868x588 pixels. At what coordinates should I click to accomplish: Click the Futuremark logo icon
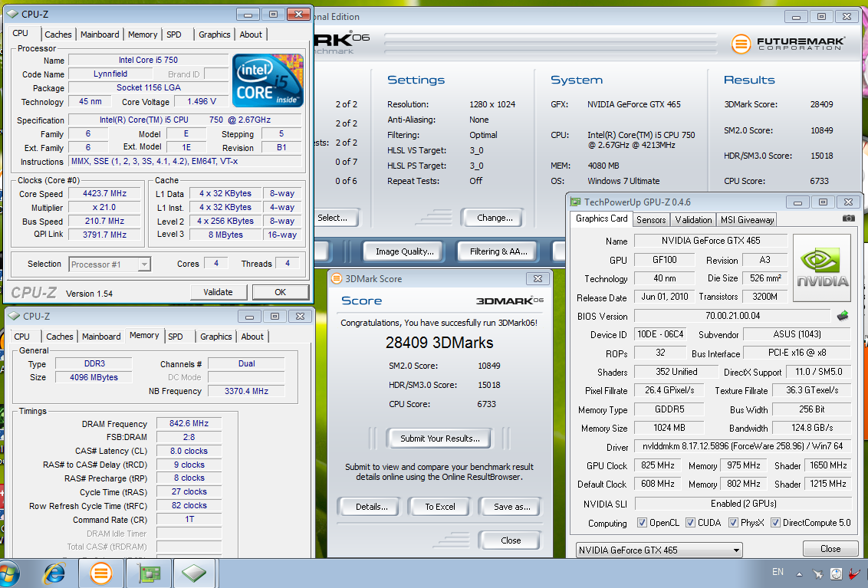pos(741,44)
